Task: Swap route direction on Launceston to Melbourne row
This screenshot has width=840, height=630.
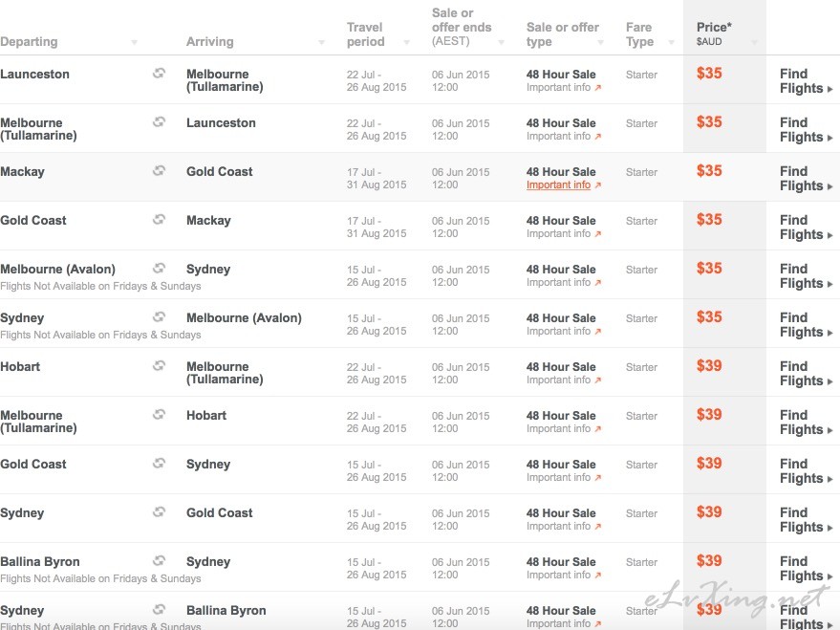Action: coord(159,73)
